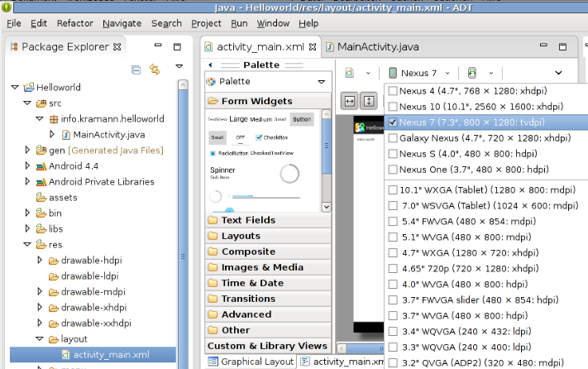Open Layouts palette category
The width and height of the screenshot is (588, 369).
click(x=269, y=236)
